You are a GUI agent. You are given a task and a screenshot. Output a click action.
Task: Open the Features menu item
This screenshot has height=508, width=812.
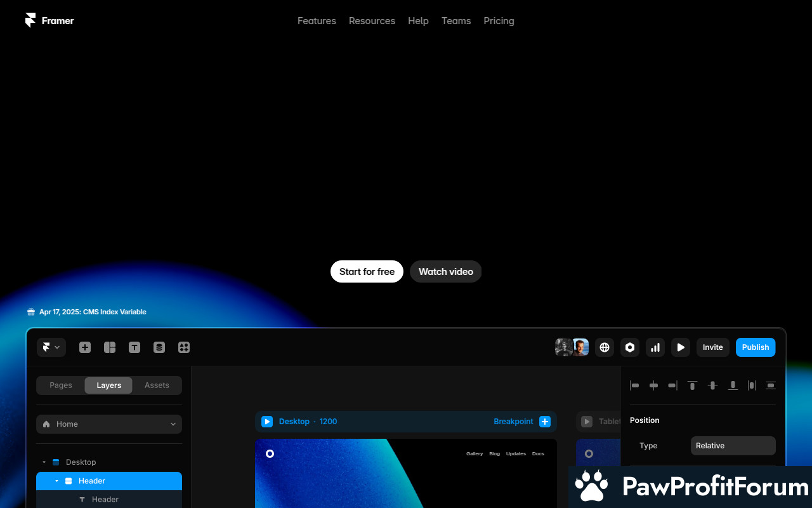[x=317, y=21]
